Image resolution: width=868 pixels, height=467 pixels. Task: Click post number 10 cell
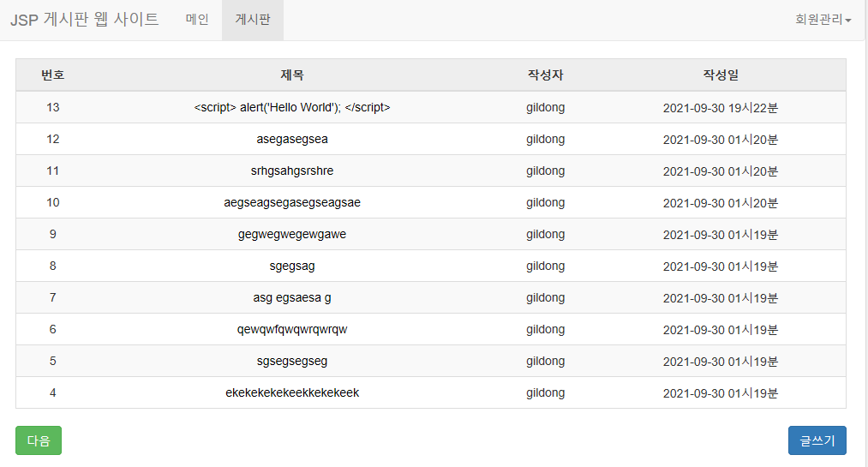click(x=52, y=202)
